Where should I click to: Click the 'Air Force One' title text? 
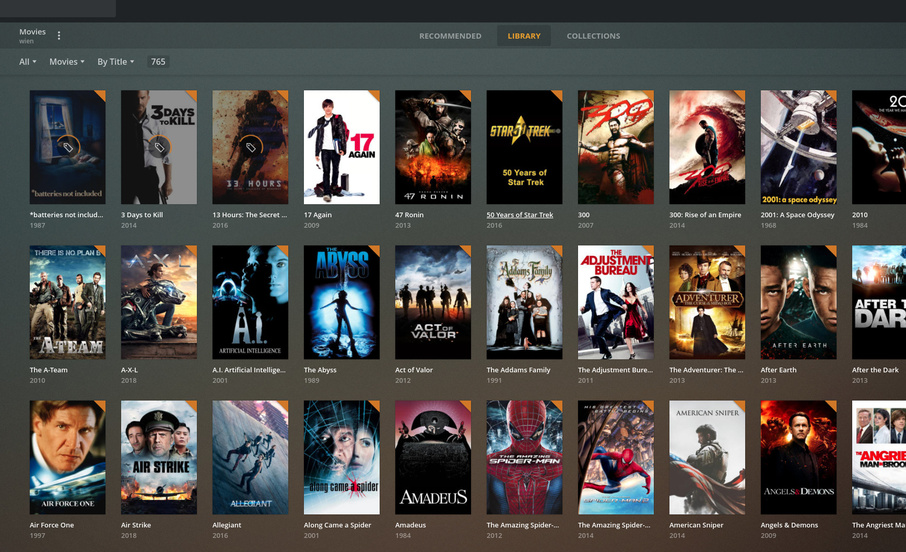pyautogui.click(x=52, y=525)
